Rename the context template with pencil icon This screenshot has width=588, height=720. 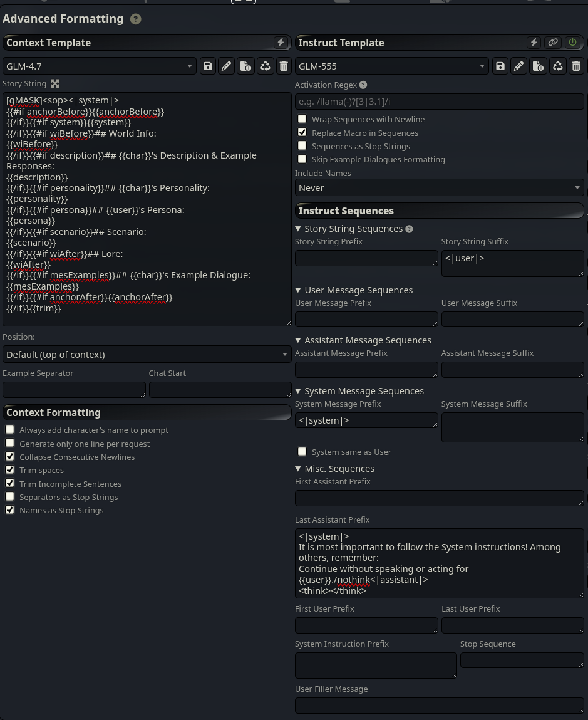click(x=226, y=66)
